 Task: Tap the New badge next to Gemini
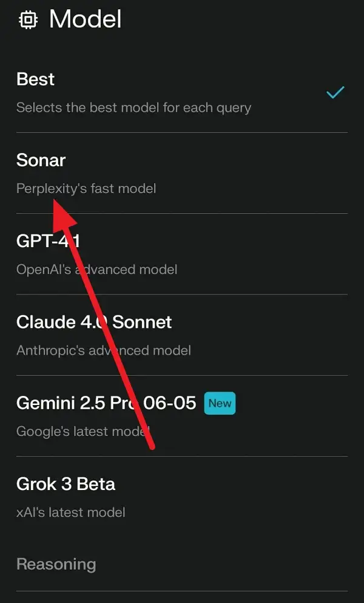coord(219,403)
